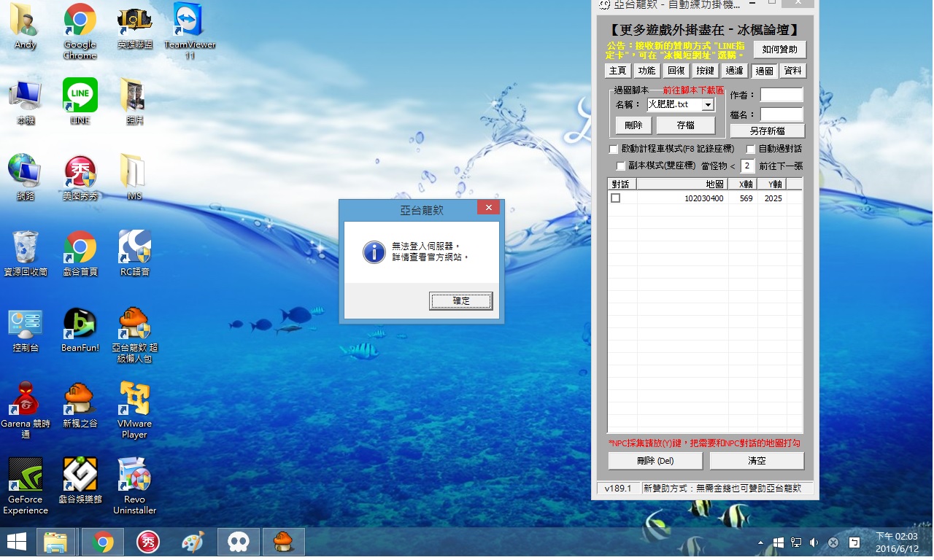This screenshot has width=934, height=560.
Task: Switch to the 資料 tab
Action: coord(793,71)
